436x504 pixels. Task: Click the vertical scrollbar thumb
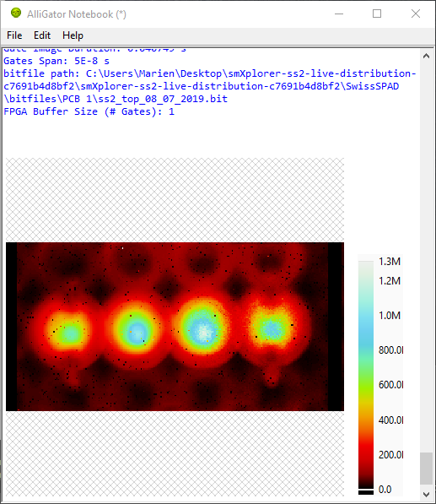click(x=426, y=468)
